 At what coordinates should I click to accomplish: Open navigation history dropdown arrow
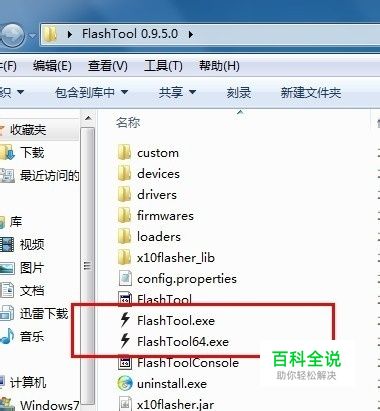(32, 35)
